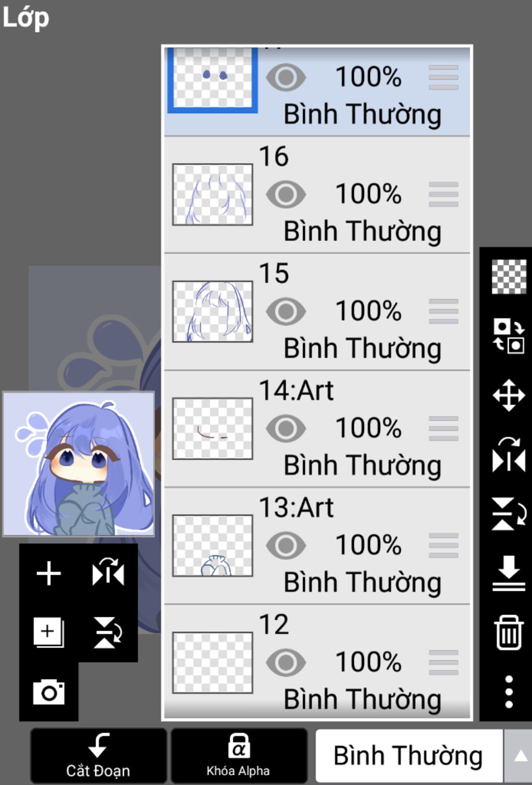This screenshot has width=532, height=785.
Task: Hide layer 16 with eye icon
Action: tap(286, 195)
